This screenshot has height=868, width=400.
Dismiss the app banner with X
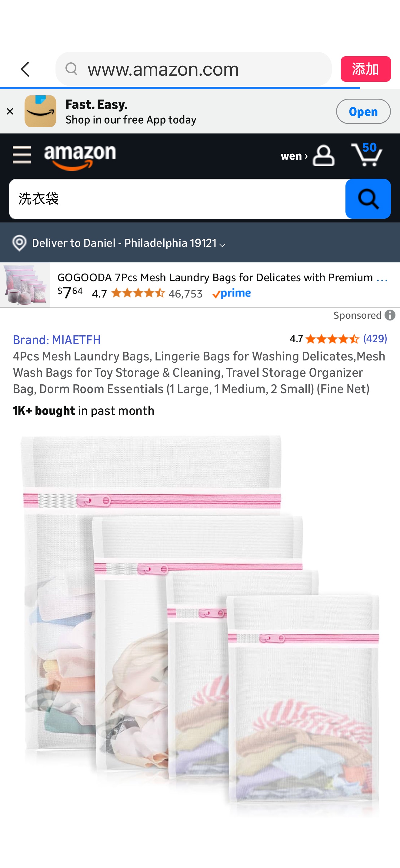[10, 111]
